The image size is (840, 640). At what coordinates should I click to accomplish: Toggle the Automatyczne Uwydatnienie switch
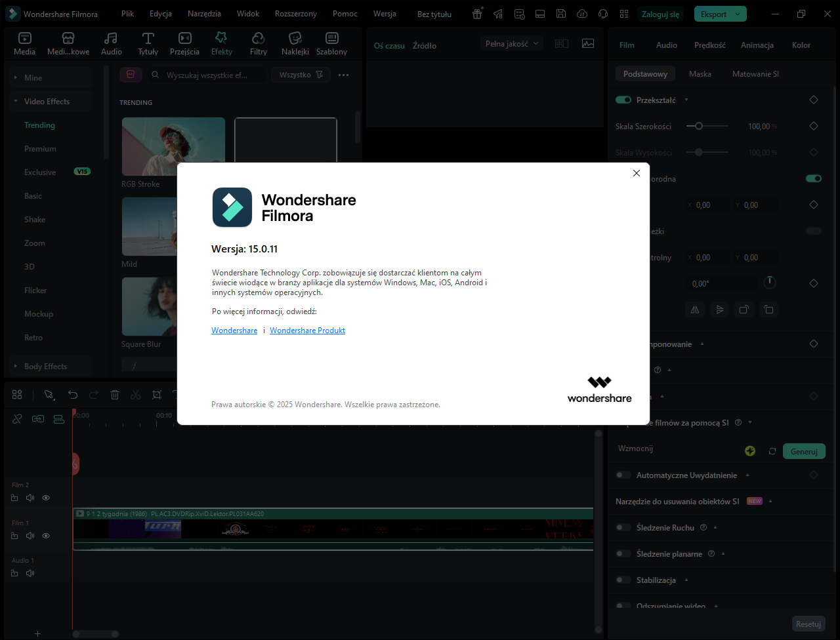click(x=623, y=475)
